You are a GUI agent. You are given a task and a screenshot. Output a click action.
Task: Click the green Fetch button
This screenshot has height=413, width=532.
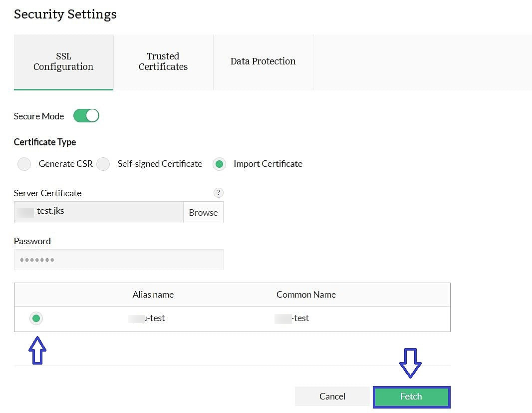[x=411, y=397]
